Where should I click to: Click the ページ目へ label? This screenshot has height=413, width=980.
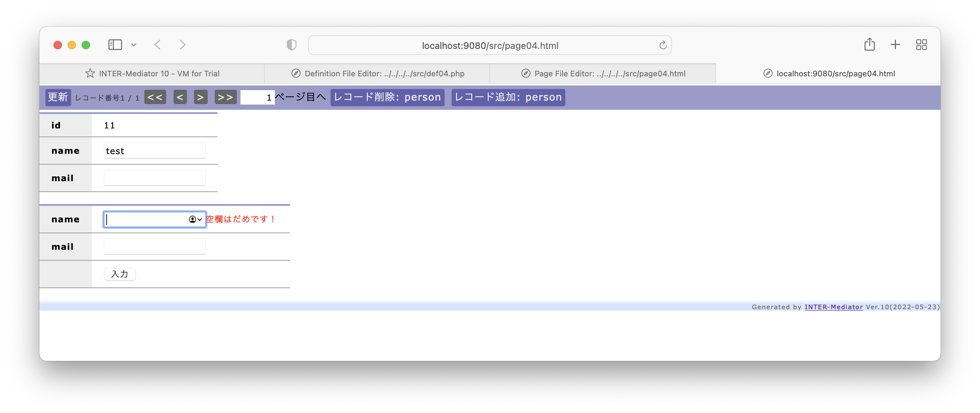[301, 97]
